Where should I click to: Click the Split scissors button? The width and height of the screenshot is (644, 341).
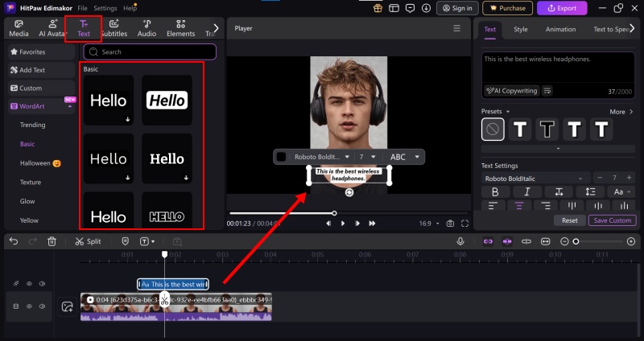(88, 241)
